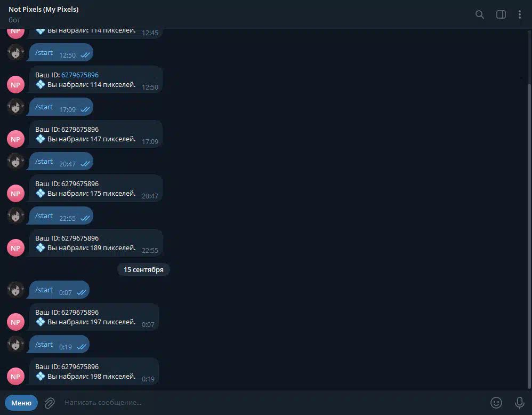Viewport: 532px width, 415px height.
Task: Open the blue Меню bot button
Action: [21, 403]
